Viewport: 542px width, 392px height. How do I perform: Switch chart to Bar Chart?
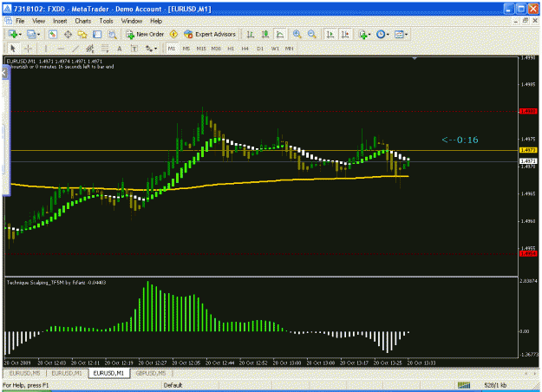point(251,34)
